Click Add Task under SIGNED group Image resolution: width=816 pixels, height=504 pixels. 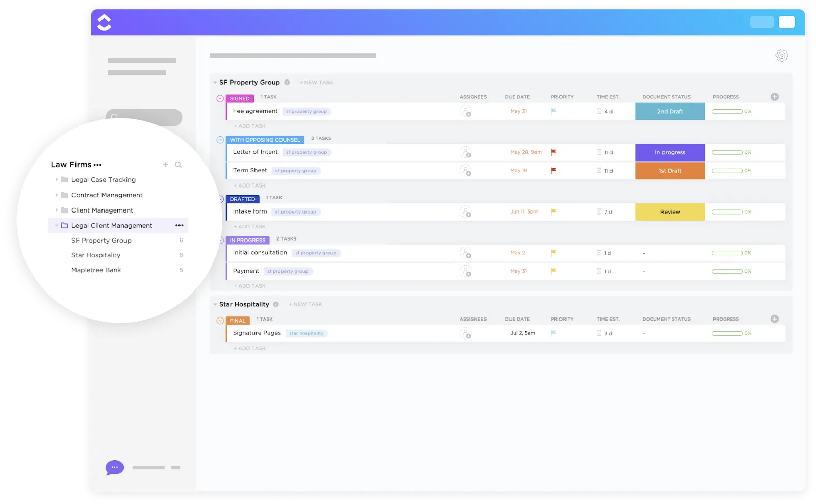click(x=249, y=126)
